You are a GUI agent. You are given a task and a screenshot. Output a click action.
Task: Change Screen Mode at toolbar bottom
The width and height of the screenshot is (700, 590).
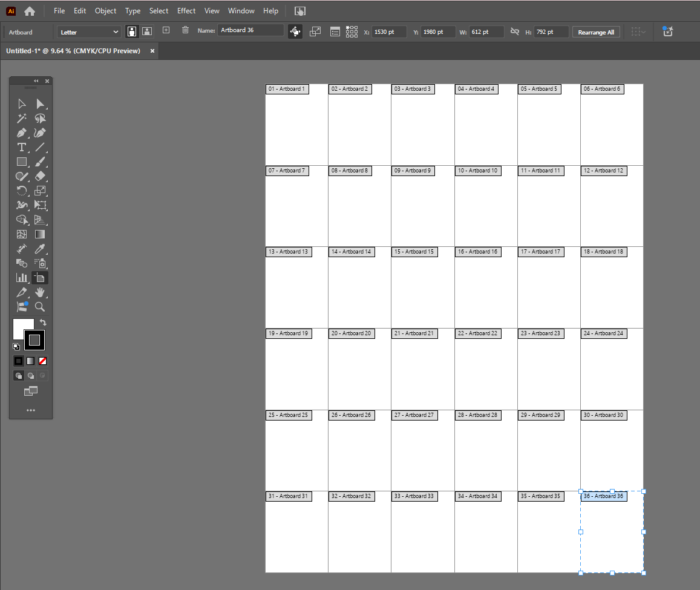[x=31, y=392]
